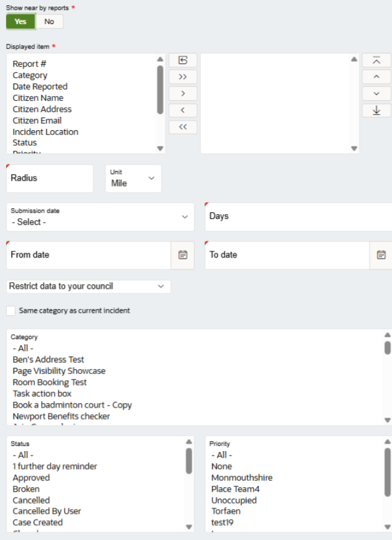Screen dimensions: 392x540
Task: Remove all items with double left chevron
Action: (183, 127)
